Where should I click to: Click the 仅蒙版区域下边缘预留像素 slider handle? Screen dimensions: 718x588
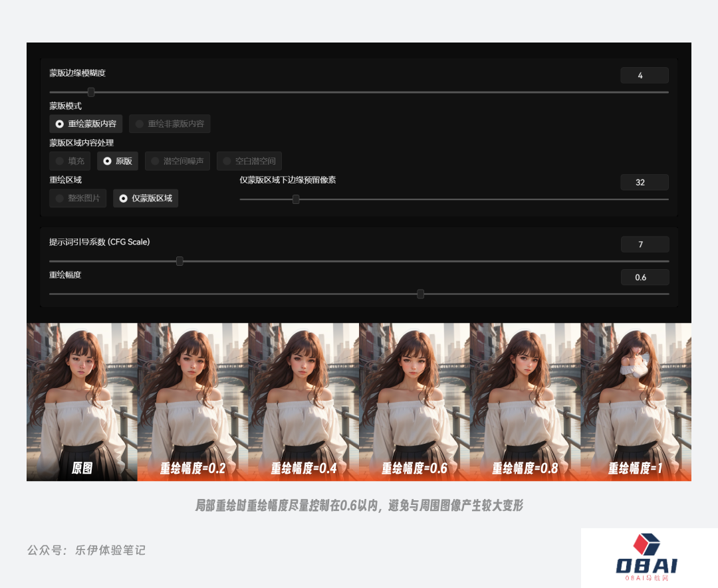[x=296, y=199]
